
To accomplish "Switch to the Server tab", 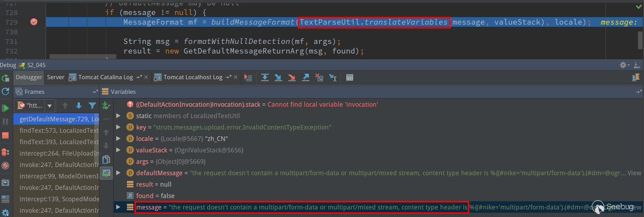I will coord(56,77).
